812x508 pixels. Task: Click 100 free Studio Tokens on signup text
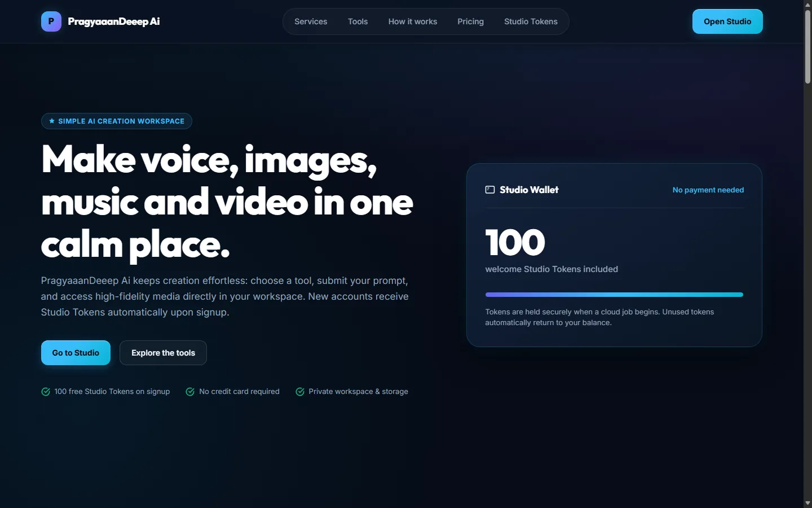(x=112, y=391)
